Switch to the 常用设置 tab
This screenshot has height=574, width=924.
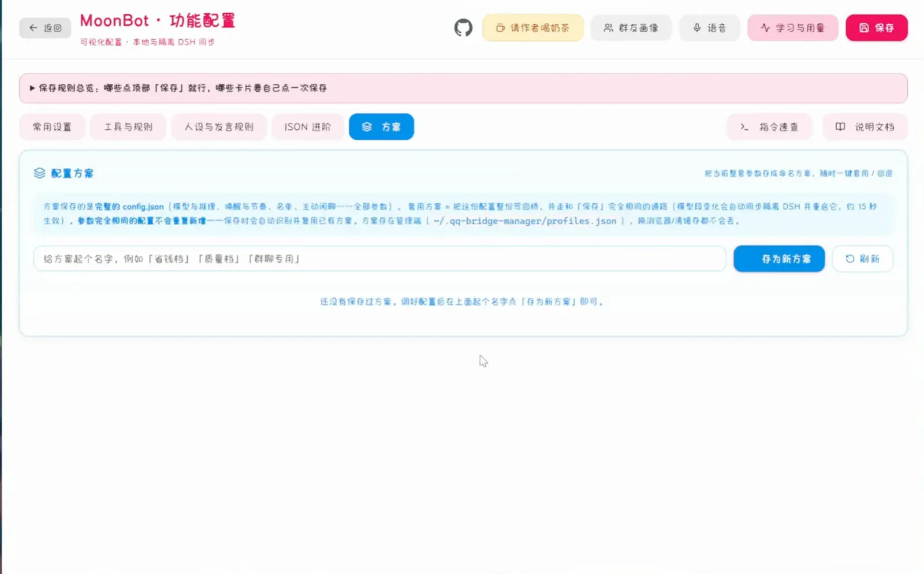[x=52, y=127]
